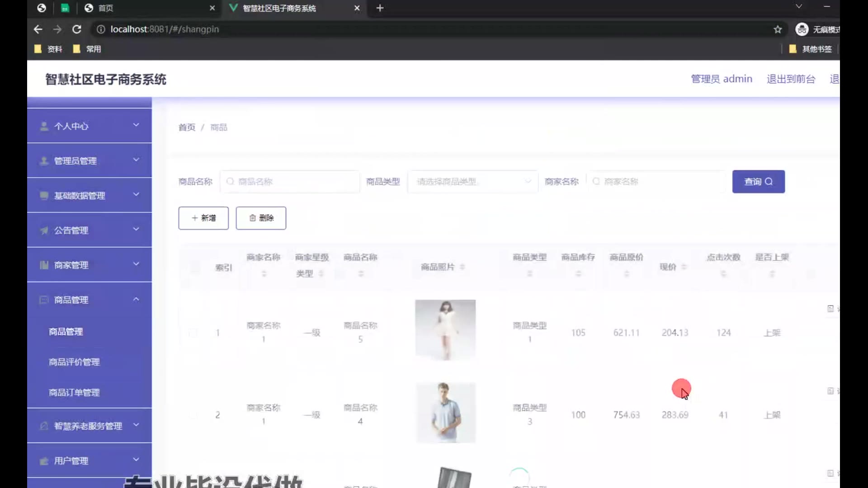
Task: Click the 首页 breadcrumb link
Action: tap(187, 127)
